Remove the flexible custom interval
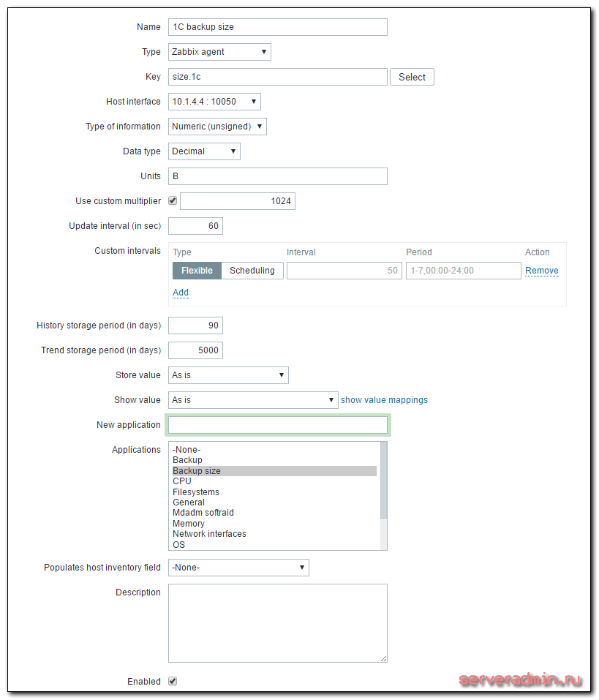 (541, 271)
